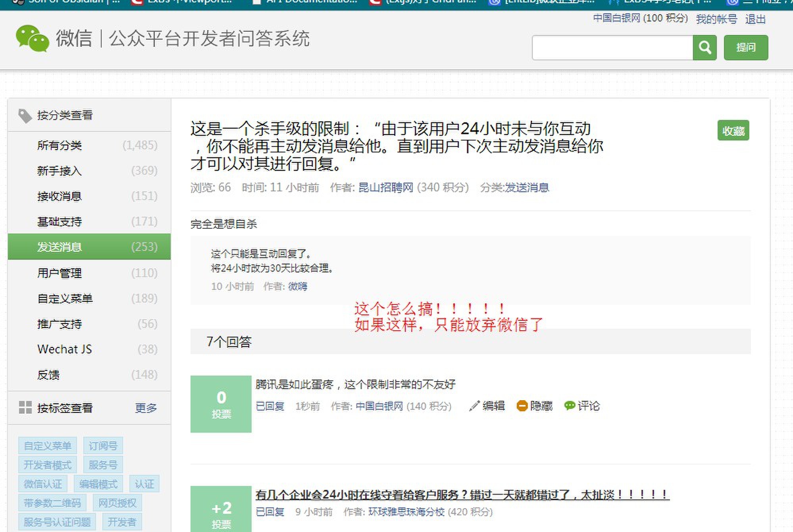Click the 发送消息 category link under title

(x=527, y=187)
